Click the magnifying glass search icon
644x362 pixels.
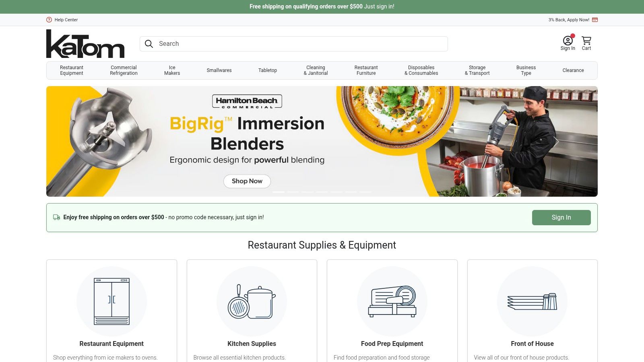pos(149,44)
